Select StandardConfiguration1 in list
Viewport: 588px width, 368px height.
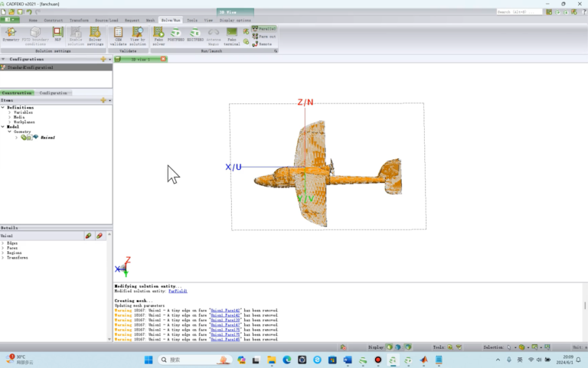56,67
